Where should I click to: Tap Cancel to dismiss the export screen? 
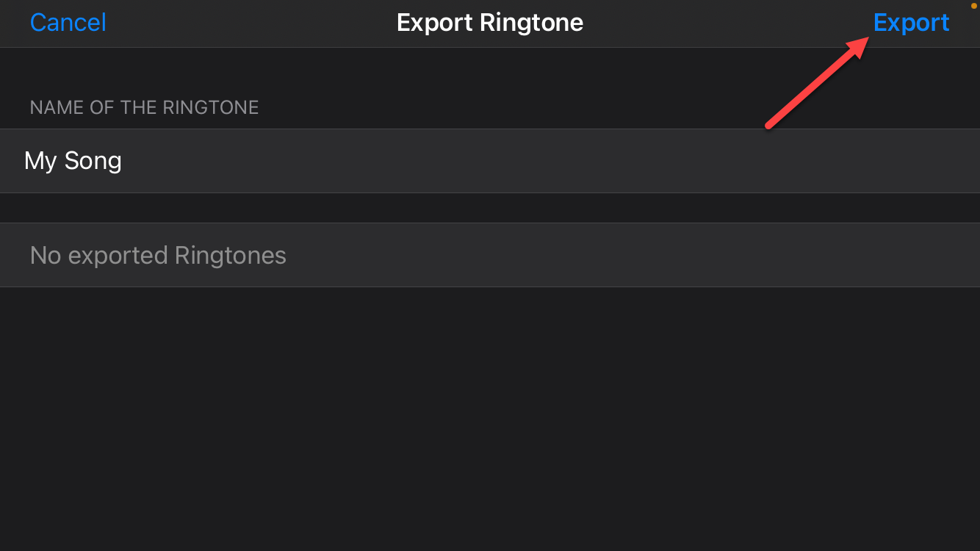(68, 23)
